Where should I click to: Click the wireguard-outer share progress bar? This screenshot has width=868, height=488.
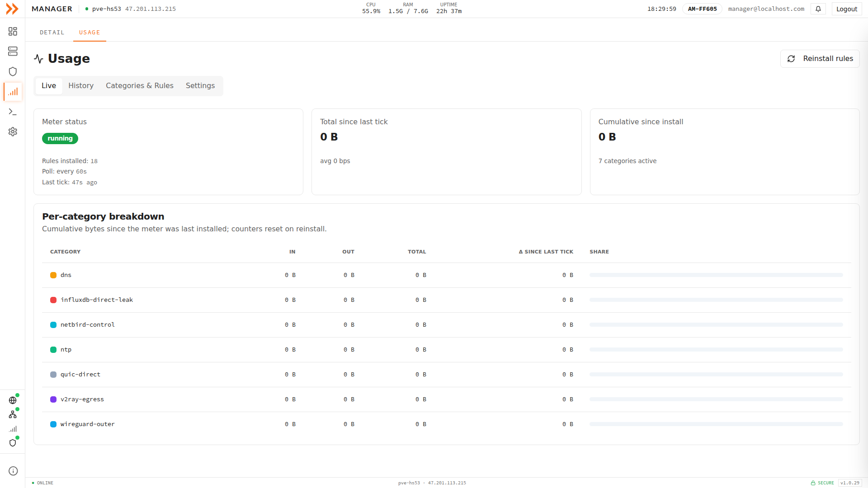point(716,424)
